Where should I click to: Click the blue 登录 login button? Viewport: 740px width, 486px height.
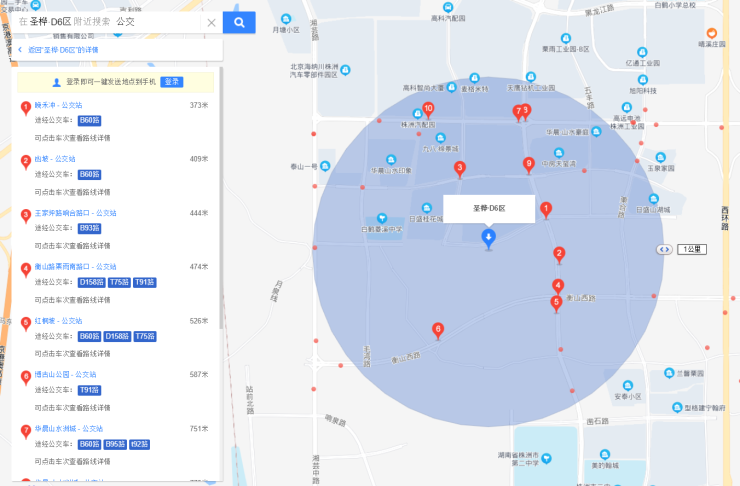(x=172, y=82)
